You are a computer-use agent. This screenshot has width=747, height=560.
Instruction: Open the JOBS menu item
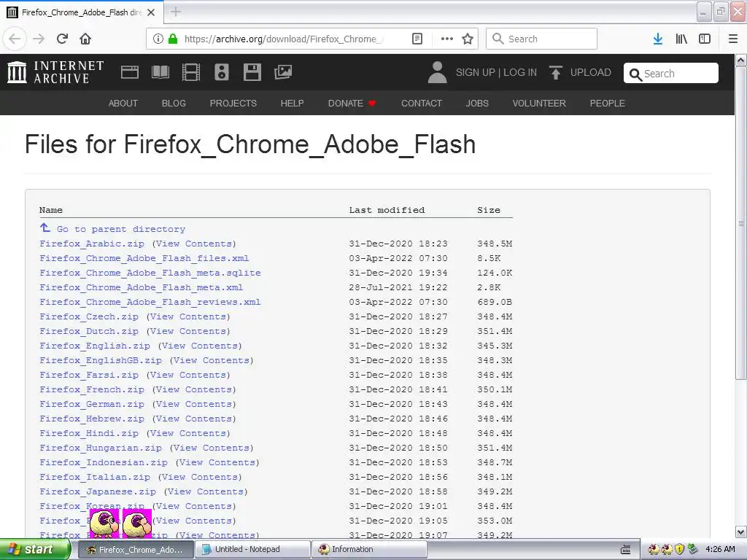(477, 103)
